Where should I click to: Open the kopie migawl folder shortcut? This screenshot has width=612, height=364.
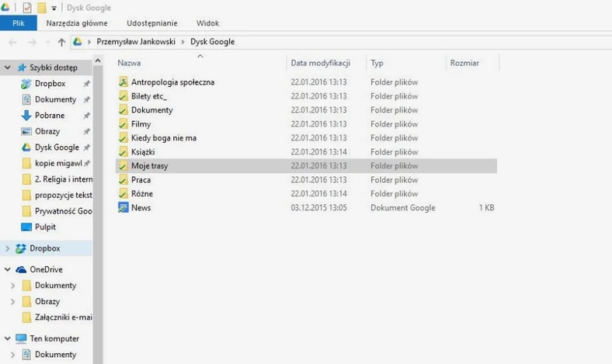tap(58, 163)
